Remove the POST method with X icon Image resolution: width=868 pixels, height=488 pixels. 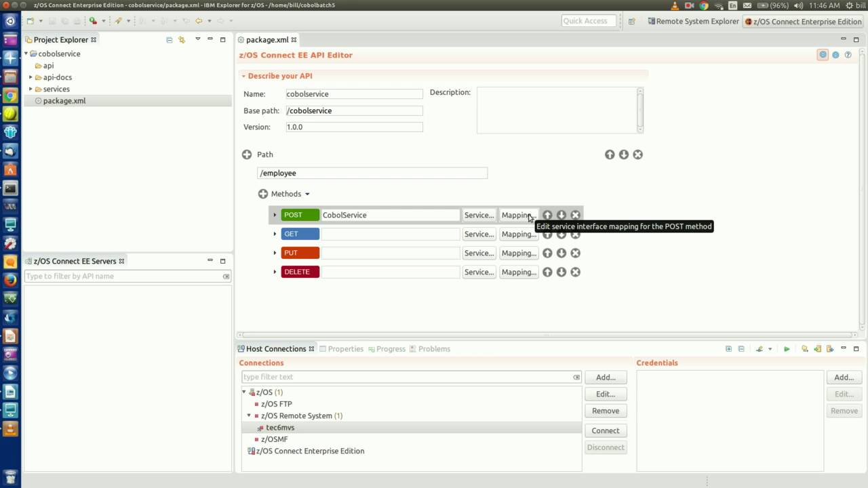point(576,215)
